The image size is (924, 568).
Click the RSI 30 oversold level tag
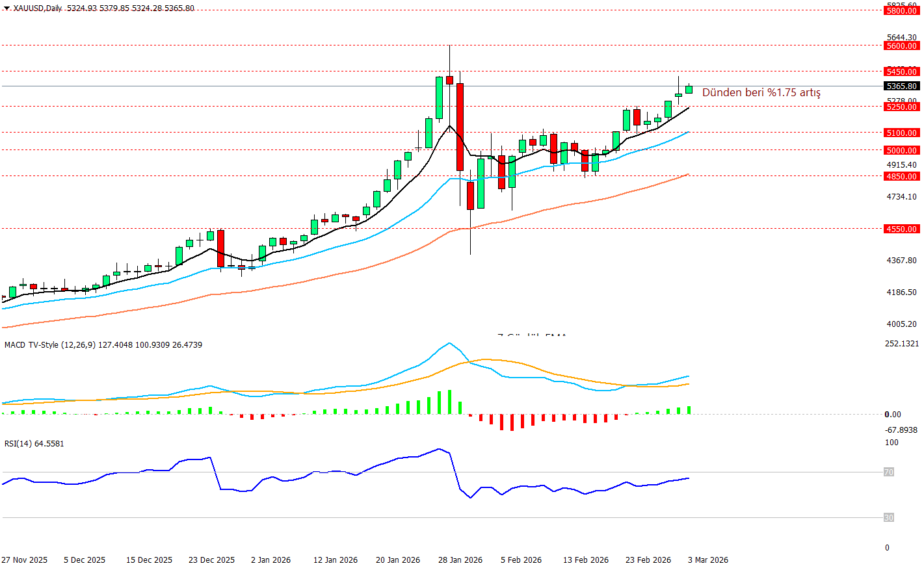(888, 518)
